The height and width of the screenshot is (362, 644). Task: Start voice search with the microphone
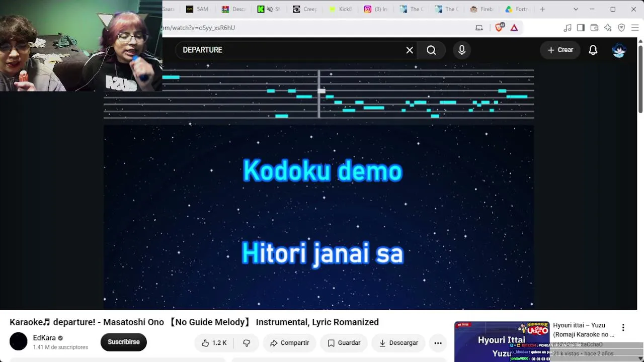(x=462, y=50)
